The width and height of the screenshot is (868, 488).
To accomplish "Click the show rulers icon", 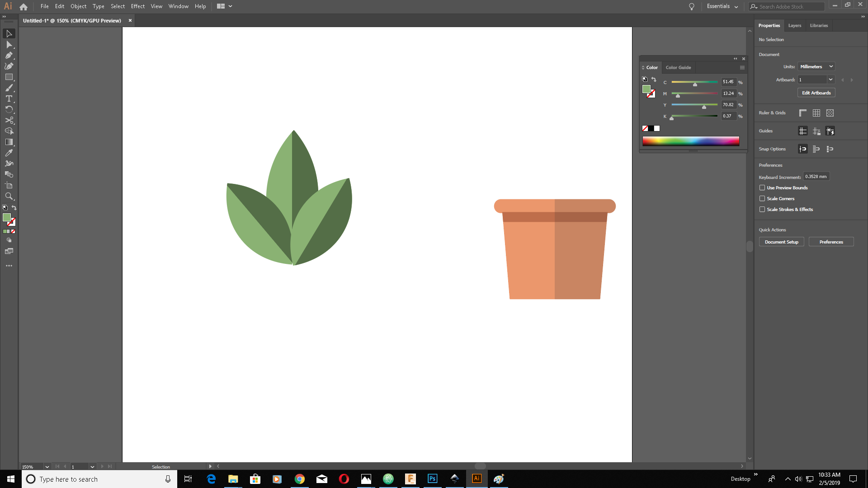I will [x=802, y=113].
